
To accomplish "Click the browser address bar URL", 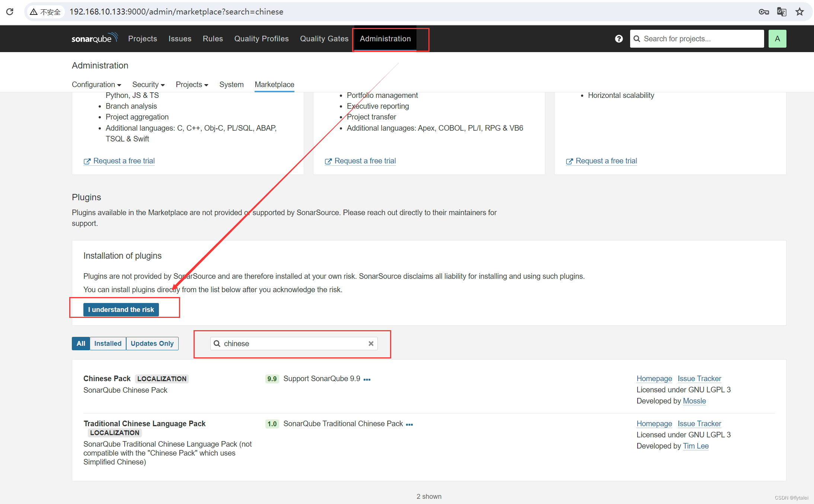I will coord(176,12).
